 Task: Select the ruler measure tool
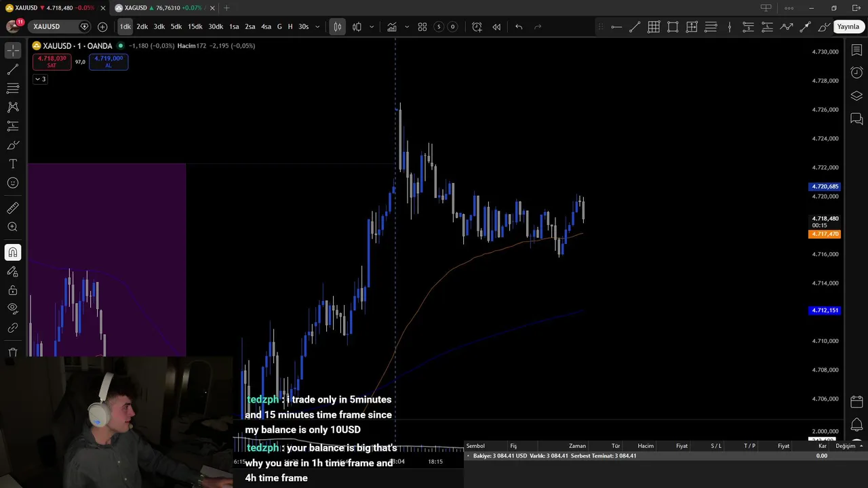[x=13, y=208]
